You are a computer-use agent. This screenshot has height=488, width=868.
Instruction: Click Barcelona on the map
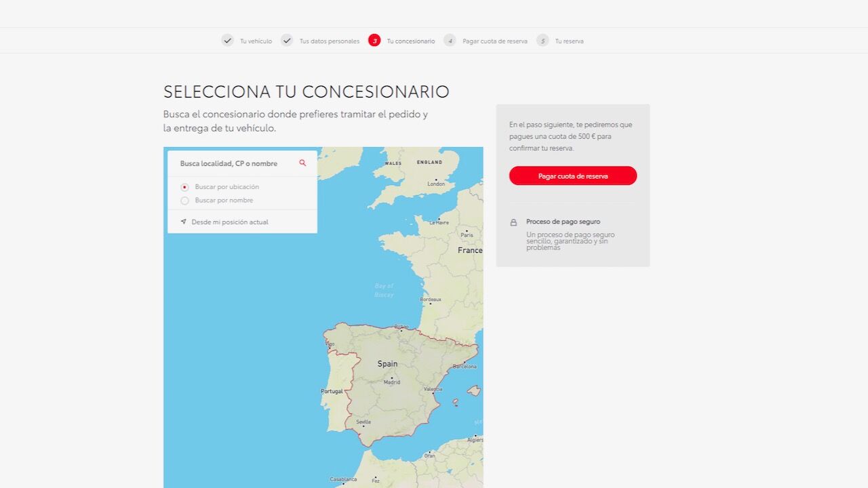coord(465,366)
